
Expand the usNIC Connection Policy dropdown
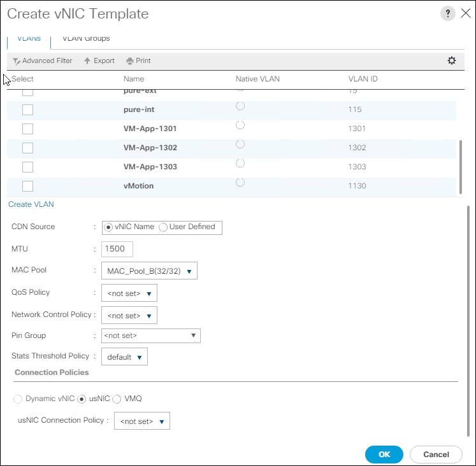(x=142, y=421)
